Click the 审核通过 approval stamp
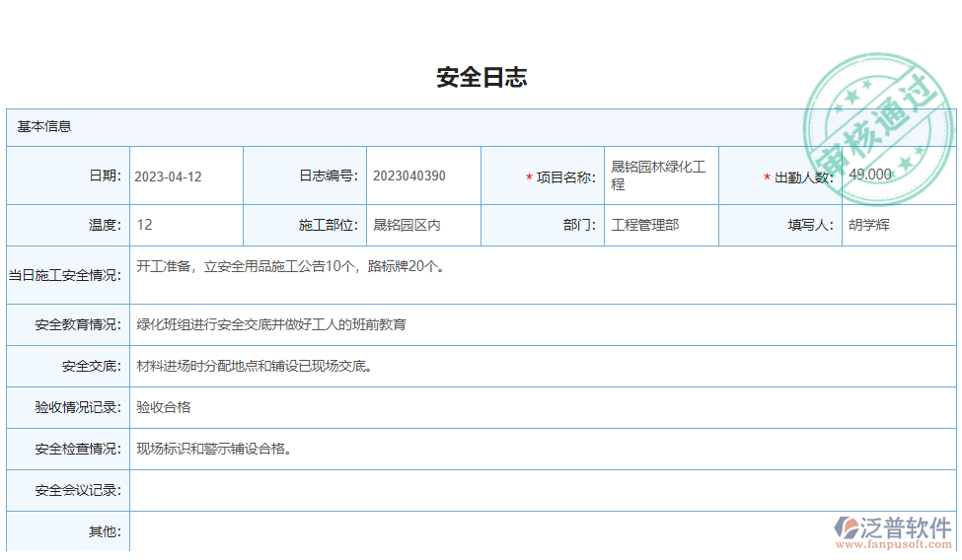Screen dimensions: 962x560 [876, 126]
